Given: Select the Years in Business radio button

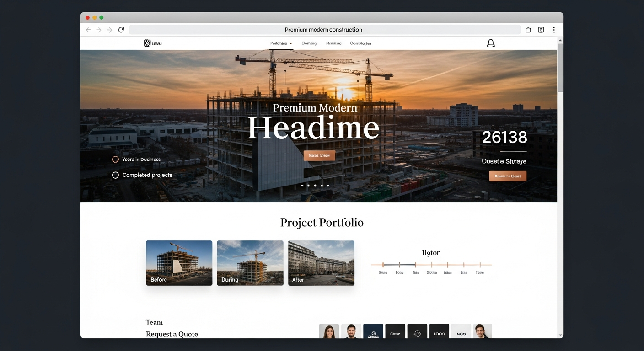Looking at the screenshot, I should coord(115,159).
